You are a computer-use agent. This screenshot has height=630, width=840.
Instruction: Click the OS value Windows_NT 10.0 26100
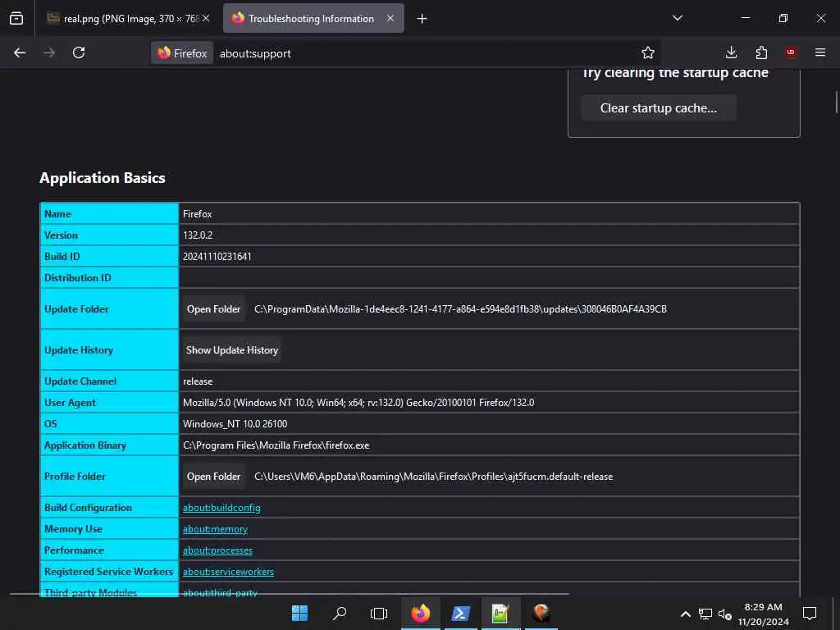[235, 424]
